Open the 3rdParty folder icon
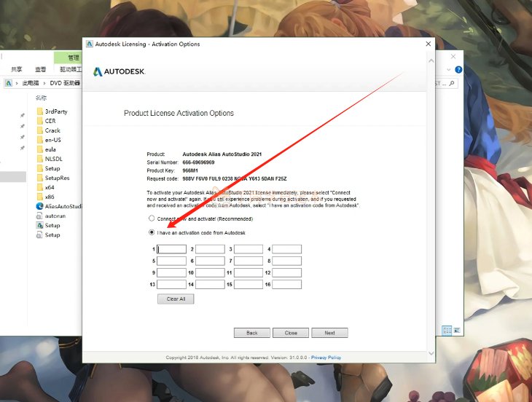The image size is (532, 402). pyautogui.click(x=39, y=111)
